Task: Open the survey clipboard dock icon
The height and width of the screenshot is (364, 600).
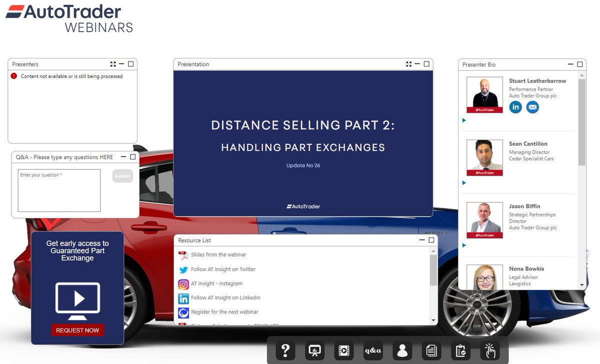Action: (460, 350)
